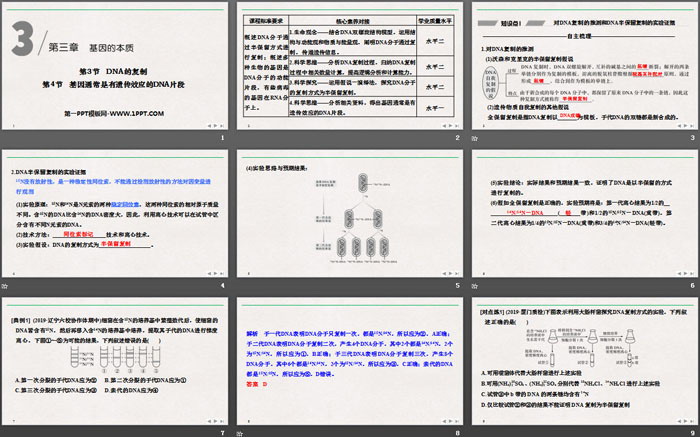
Task: Select slide 1 thumbnail titled 第三章 基因的本质
Action: click(115, 66)
